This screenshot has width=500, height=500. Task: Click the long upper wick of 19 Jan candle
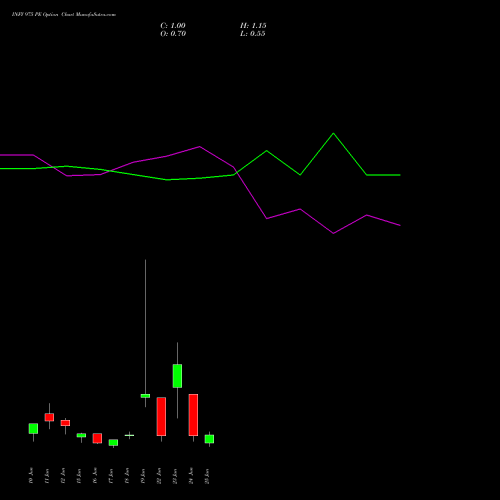(x=145, y=327)
